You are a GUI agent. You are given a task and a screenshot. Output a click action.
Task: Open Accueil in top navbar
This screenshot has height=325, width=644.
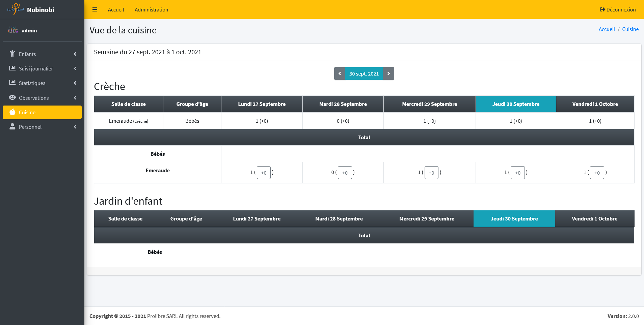116,9
